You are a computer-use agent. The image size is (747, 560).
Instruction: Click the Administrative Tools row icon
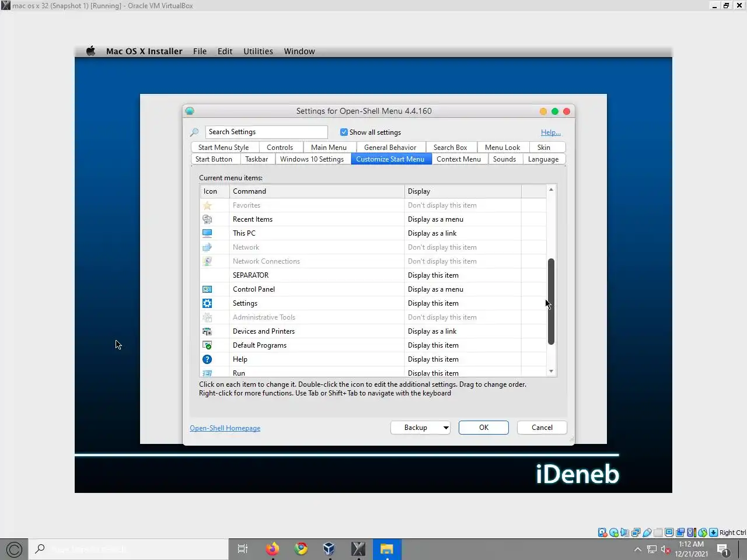tap(207, 317)
